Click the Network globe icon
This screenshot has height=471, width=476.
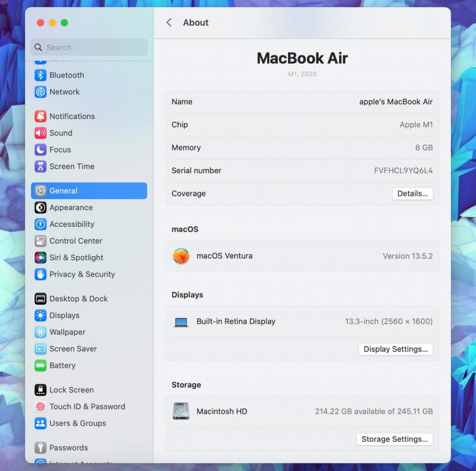40,92
